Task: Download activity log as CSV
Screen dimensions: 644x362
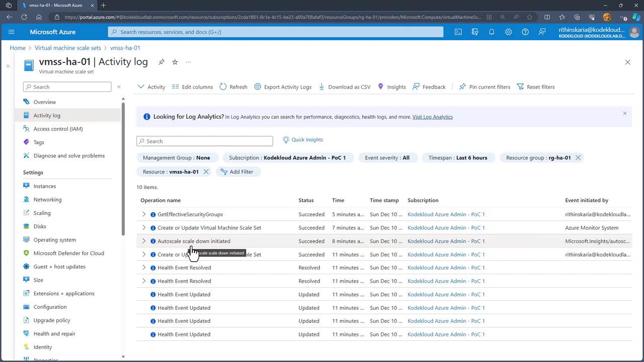Action: tap(345, 86)
